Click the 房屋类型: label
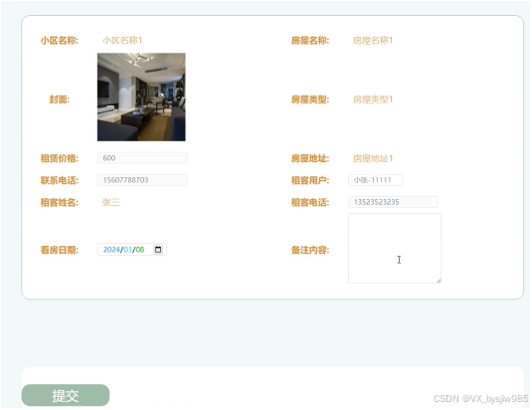Screen dimensions: 532x410 pos(310,100)
